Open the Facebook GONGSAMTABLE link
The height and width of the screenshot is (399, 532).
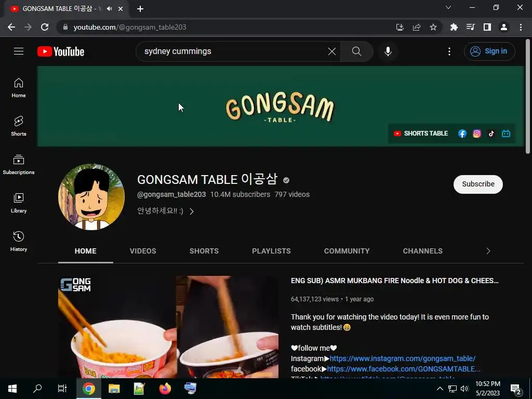[x=404, y=369]
